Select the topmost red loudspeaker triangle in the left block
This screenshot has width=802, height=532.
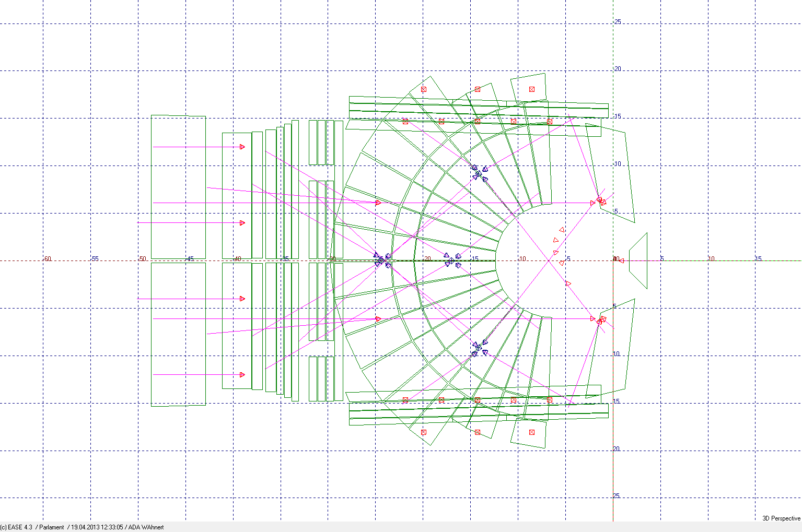(x=242, y=147)
